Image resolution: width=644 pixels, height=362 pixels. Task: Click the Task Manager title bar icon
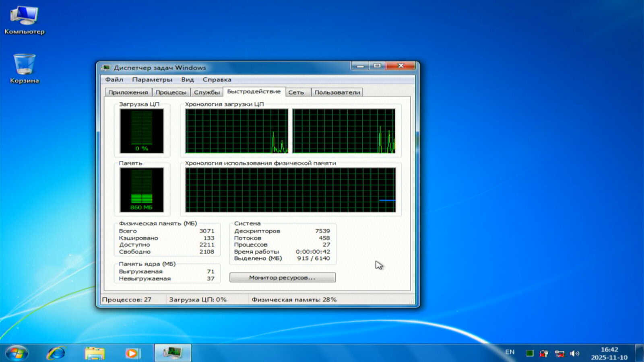tap(106, 68)
